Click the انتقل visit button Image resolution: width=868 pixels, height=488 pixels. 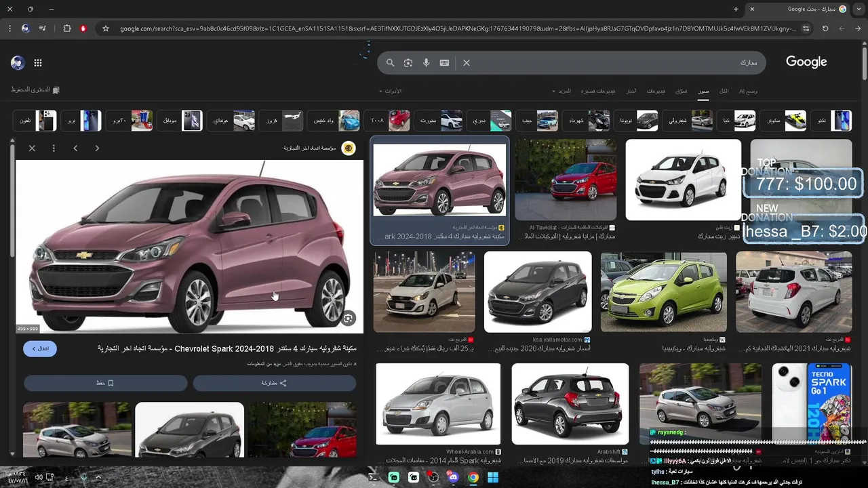click(40, 348)
